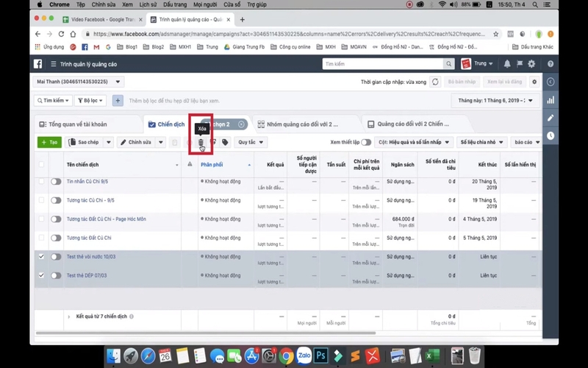Open the settings gear in the blue header
This screenshot has width=588, height=368.
click(x=531, y=64)
